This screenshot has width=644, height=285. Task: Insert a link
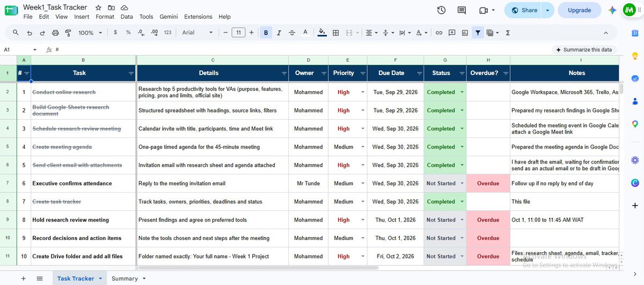pyautogui.click(x=439, y=33)
